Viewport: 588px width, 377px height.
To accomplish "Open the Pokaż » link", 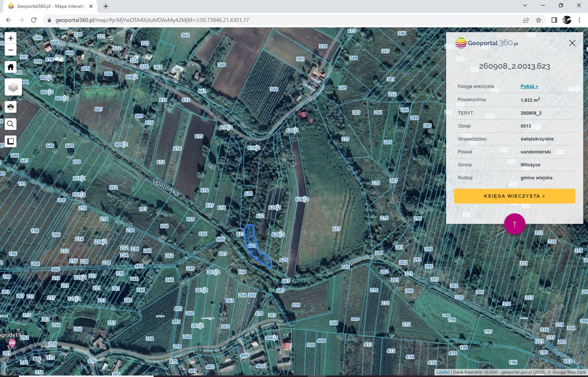I will tap(529, 86).
